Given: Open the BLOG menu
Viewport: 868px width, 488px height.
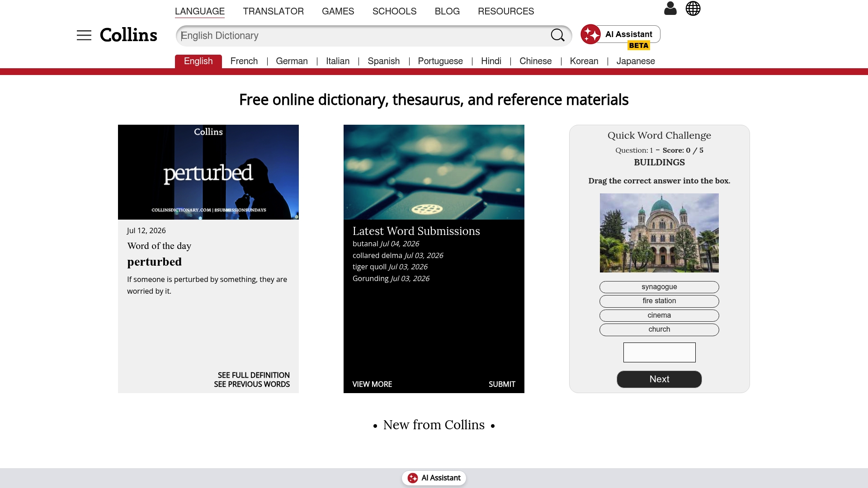Looking at the screenshot, I should click(x=447, y=11).
